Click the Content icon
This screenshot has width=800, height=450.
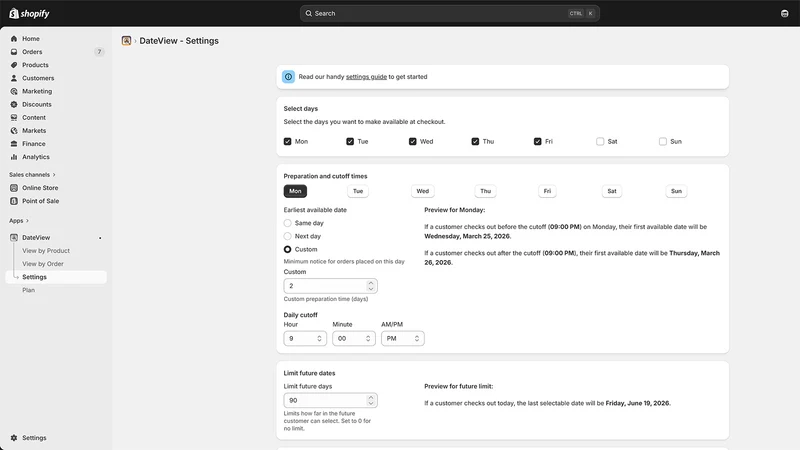click(14, 117)
